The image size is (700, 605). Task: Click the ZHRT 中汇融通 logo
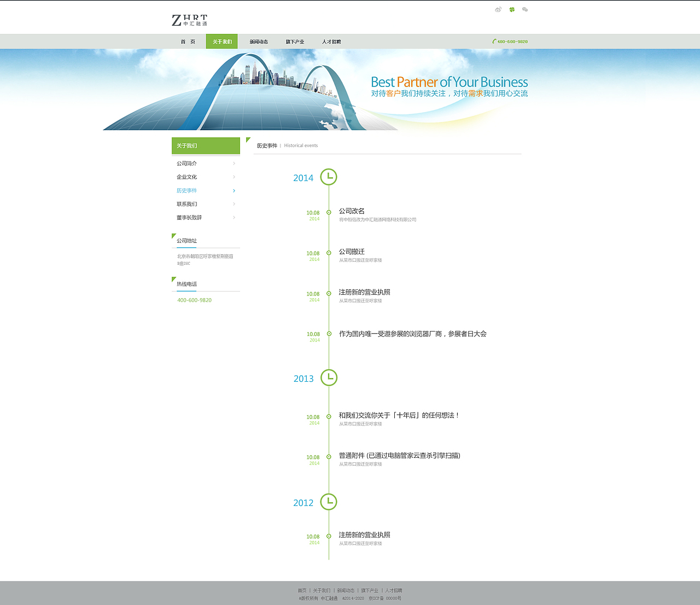[190, 20]
